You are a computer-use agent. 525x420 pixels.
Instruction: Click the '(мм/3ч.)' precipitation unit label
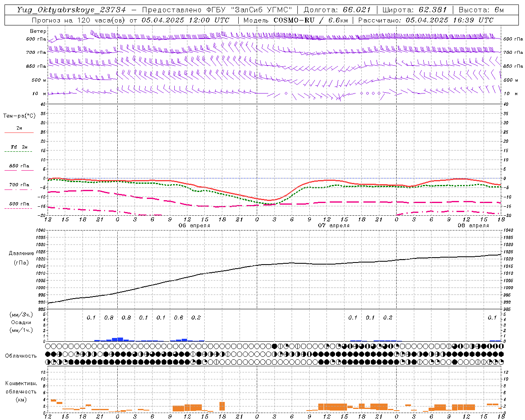[x=21, y=315]
